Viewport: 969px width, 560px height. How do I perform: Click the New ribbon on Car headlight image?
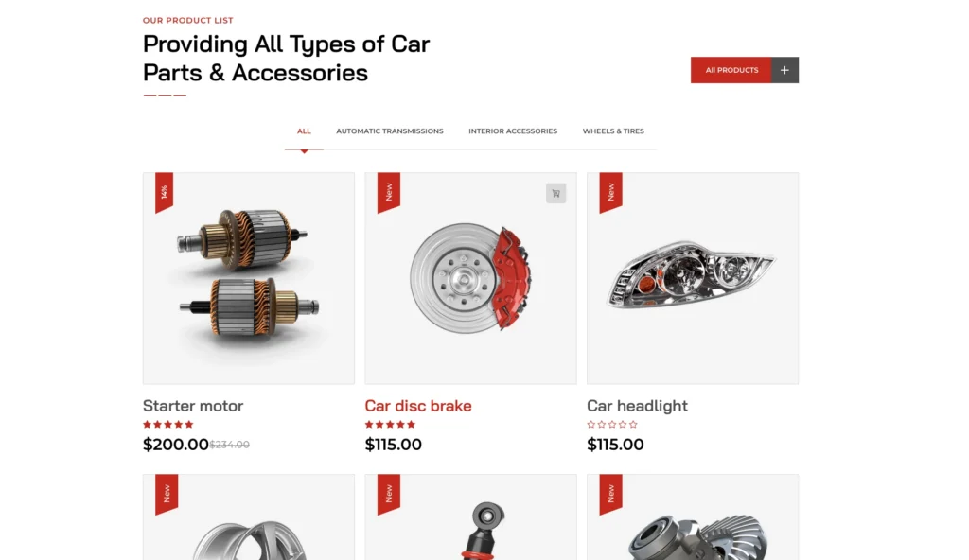[x=610, y=192]
